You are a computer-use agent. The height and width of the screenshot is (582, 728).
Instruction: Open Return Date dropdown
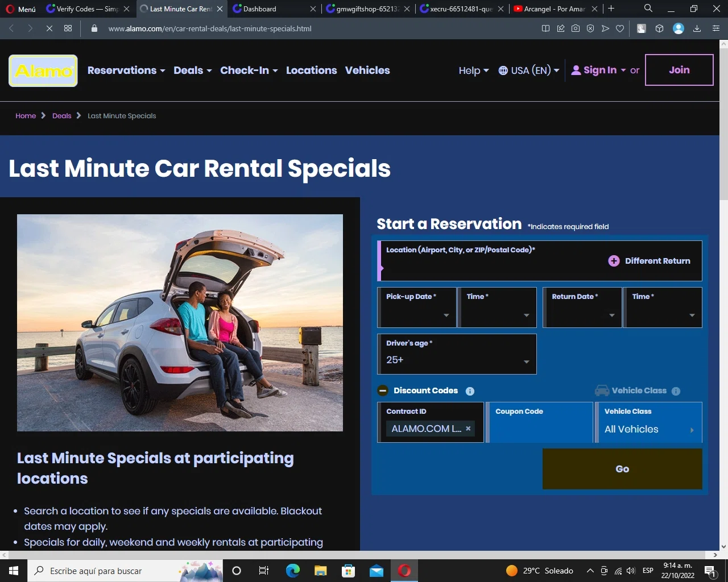click(582, 307)
